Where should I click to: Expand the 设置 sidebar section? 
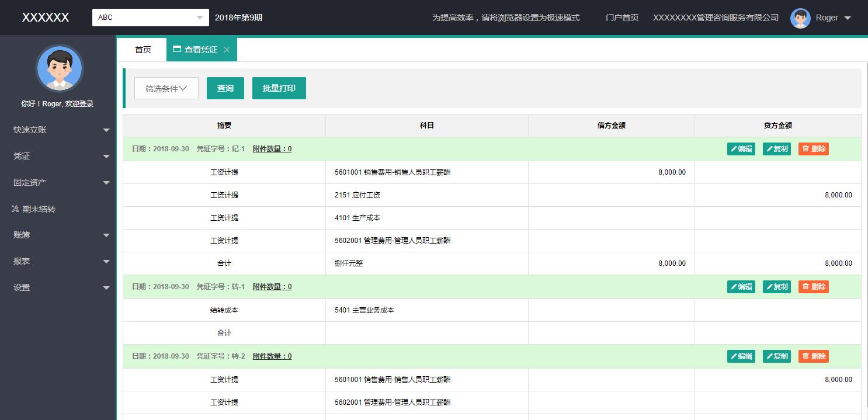tap(106, 287)
